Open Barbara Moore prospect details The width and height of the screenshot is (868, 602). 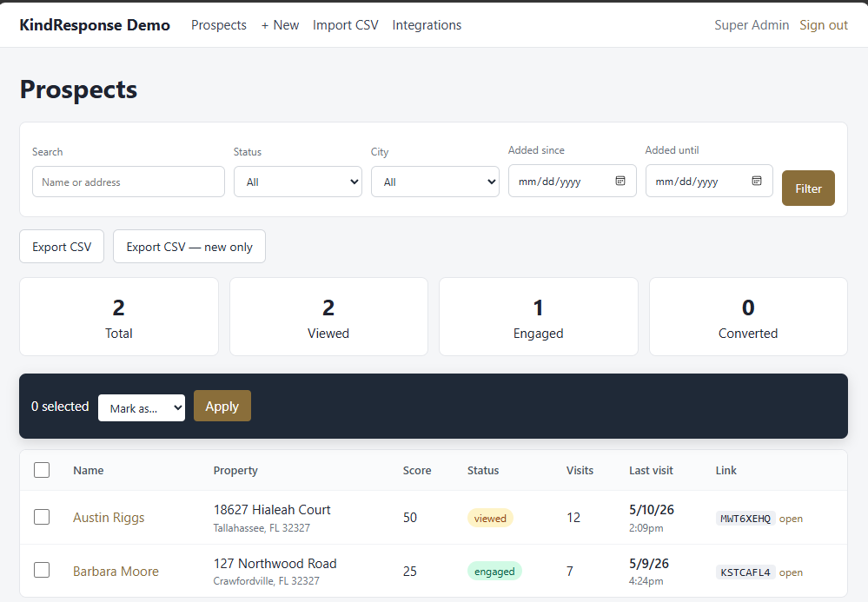click(x=116, y=571)
